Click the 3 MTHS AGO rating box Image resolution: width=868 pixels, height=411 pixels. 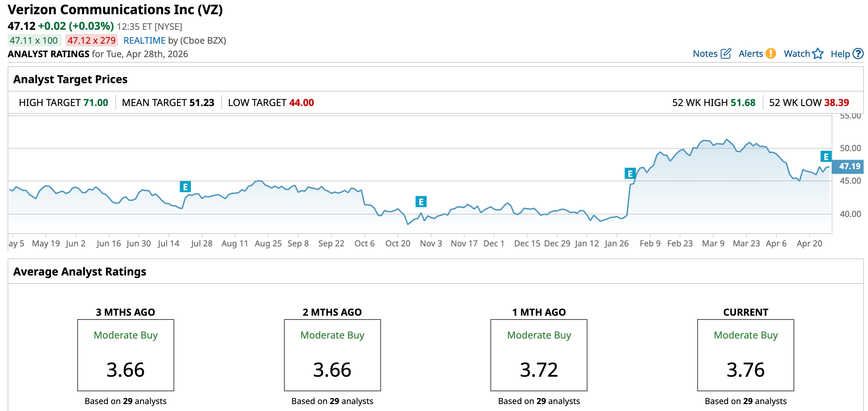pyautogui.click(x=125, y=355)
